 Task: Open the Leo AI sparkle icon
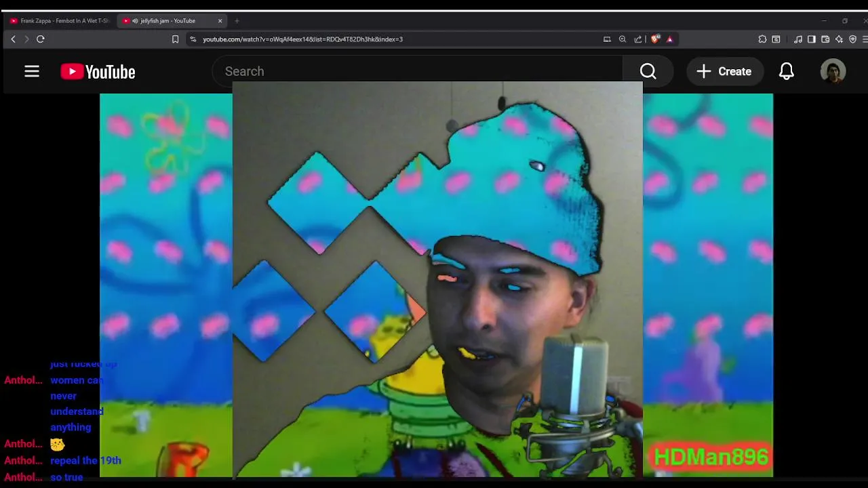(x=839, y=39)
